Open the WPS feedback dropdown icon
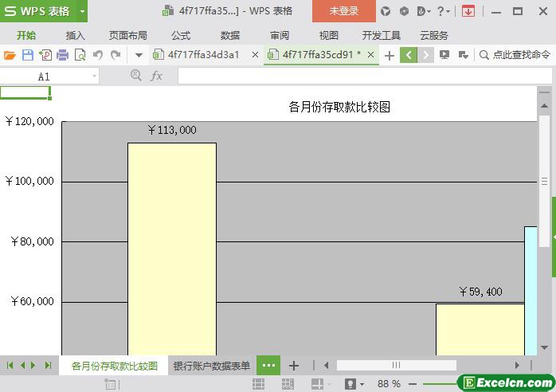The width and height of the screenshot is (556, 392). [x=424, y=11]
